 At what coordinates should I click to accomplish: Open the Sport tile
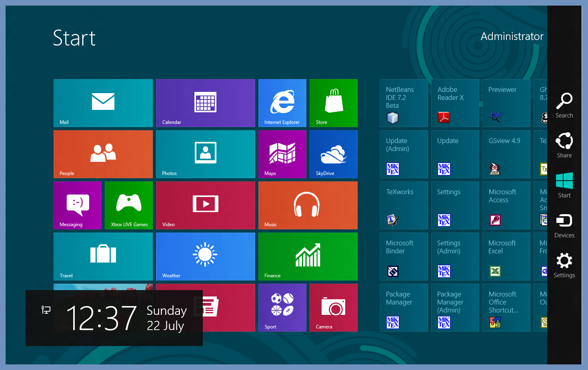(282, 308)
